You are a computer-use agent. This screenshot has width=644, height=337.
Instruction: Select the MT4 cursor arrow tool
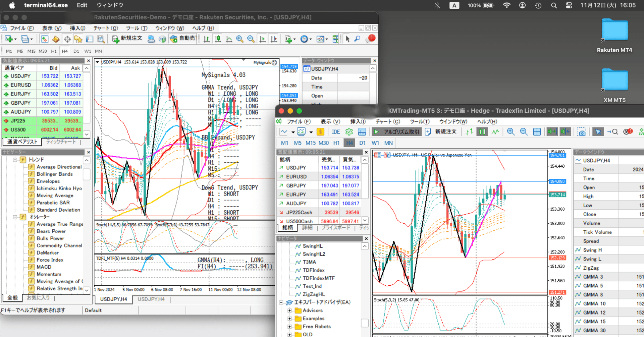coord(347,39)
